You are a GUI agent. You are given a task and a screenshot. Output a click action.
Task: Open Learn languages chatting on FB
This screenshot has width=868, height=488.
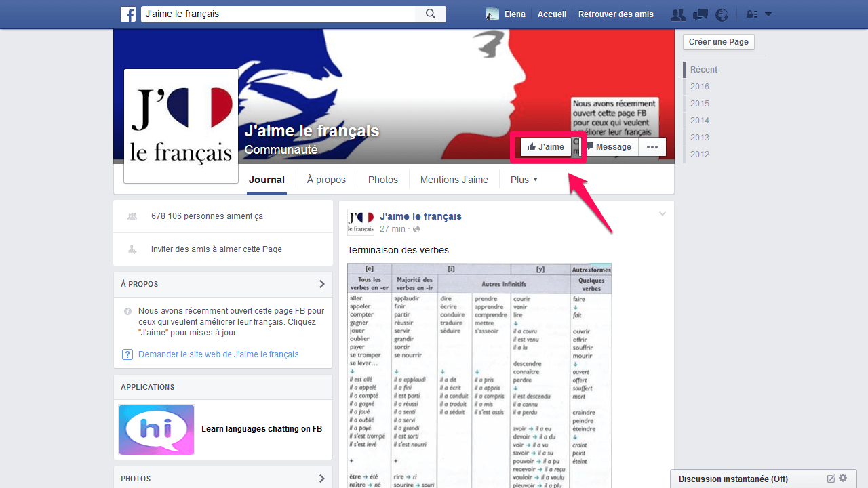[x=262, y=429]
